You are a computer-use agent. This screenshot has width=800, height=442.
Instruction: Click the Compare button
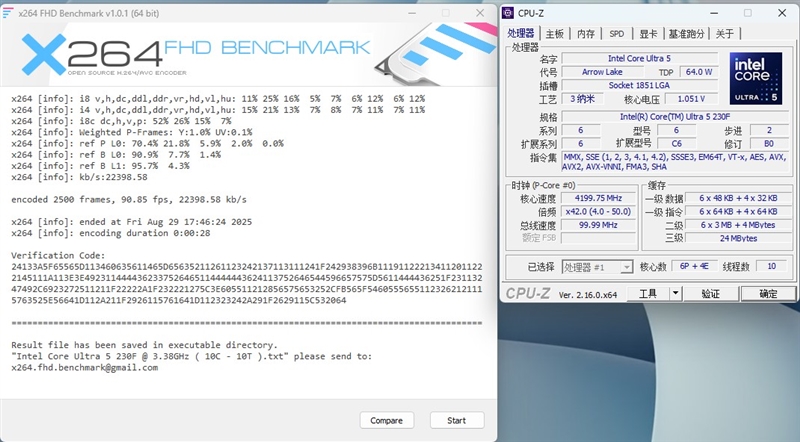coord(386,421)
